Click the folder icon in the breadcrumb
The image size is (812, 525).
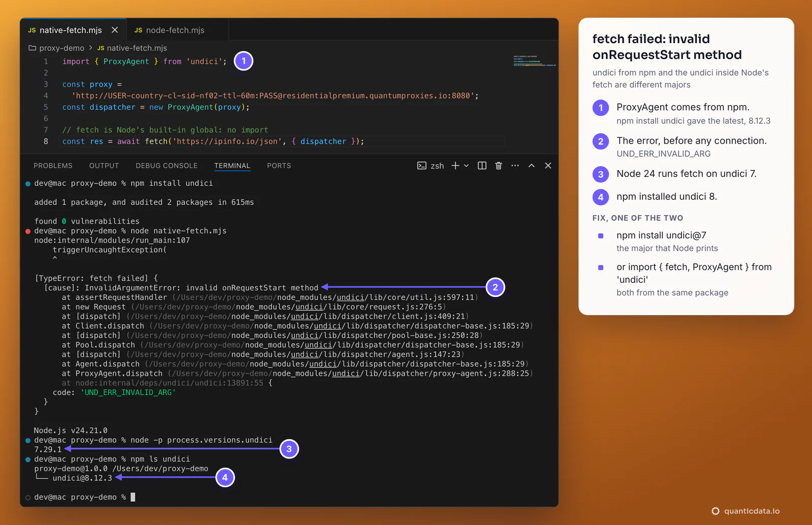(32, 48)
